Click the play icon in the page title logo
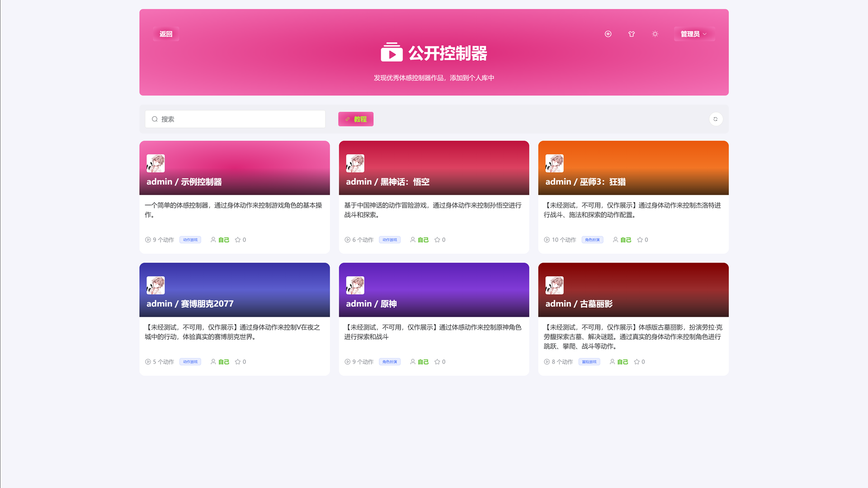The image size is (868, 488). pyautogui.click(x=392, y=52)
